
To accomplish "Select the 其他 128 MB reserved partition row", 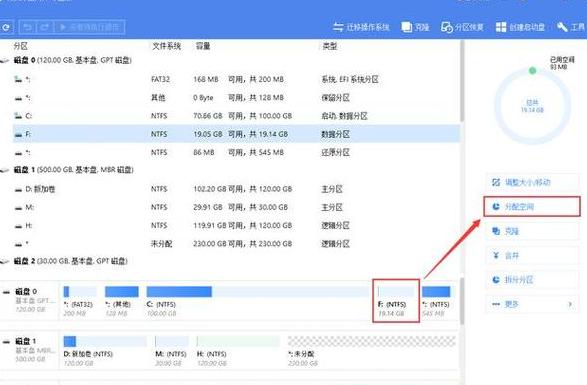I will pyautogui.click(x=237, y=98).
